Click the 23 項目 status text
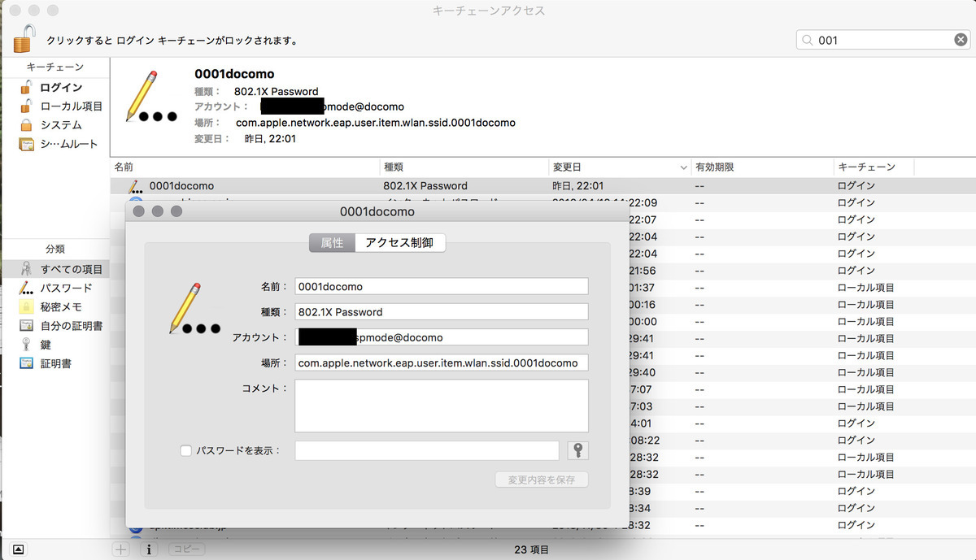Image resolution: width=976 pixels, height=560 pixels. tap(531, 549)
